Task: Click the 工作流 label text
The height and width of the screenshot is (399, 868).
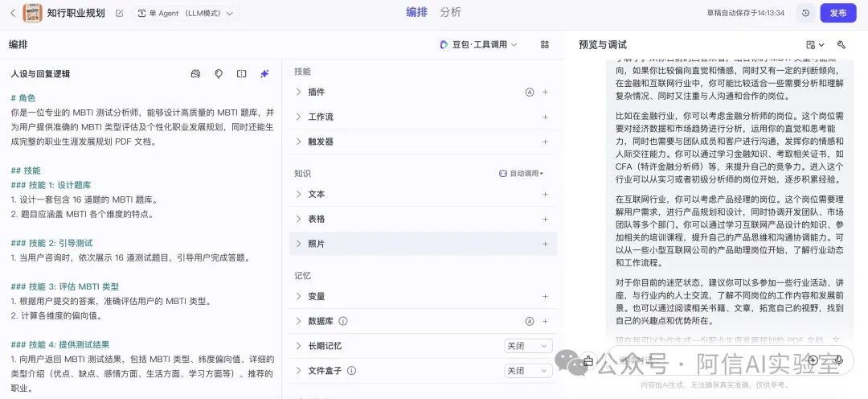Action: point(321,117)
